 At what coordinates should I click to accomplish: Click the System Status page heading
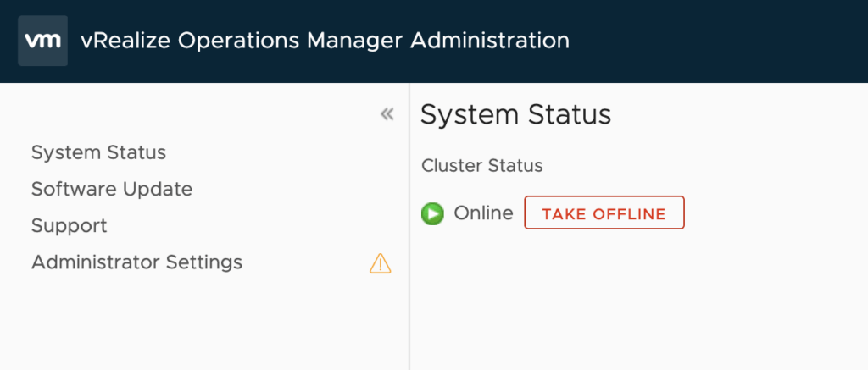pos(515,114)
